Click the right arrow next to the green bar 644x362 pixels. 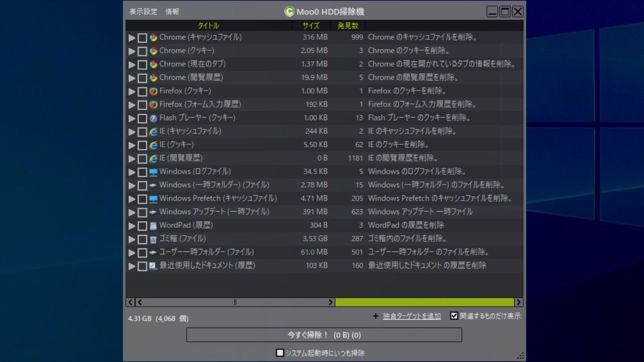point(331,302)
